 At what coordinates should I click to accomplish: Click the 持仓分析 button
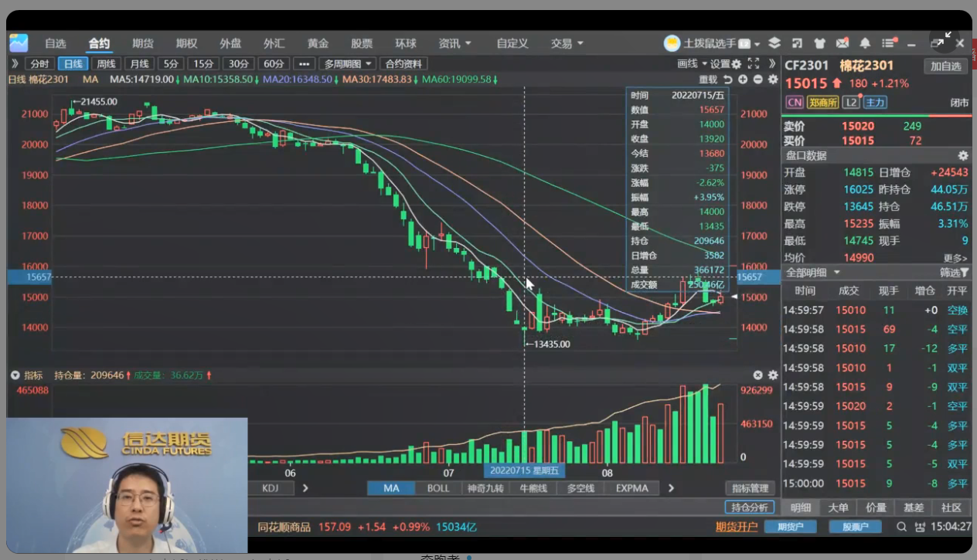(x=750, y=507)
